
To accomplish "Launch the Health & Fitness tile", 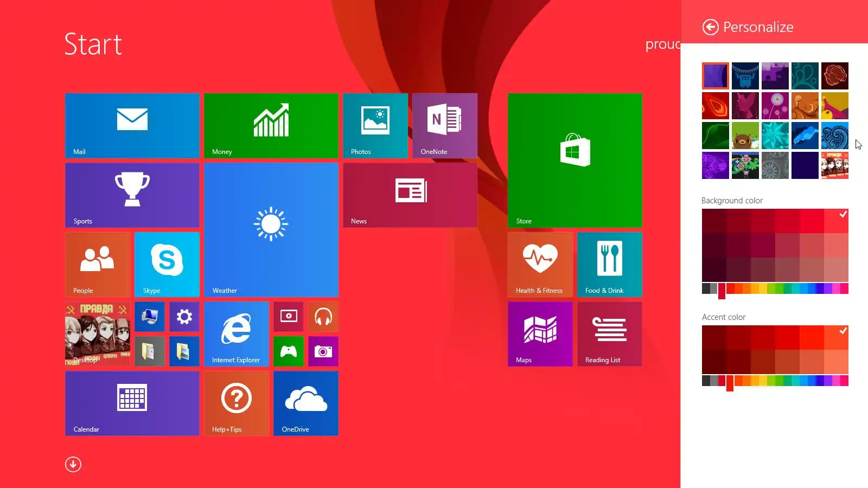I will [x=540, y=265].
